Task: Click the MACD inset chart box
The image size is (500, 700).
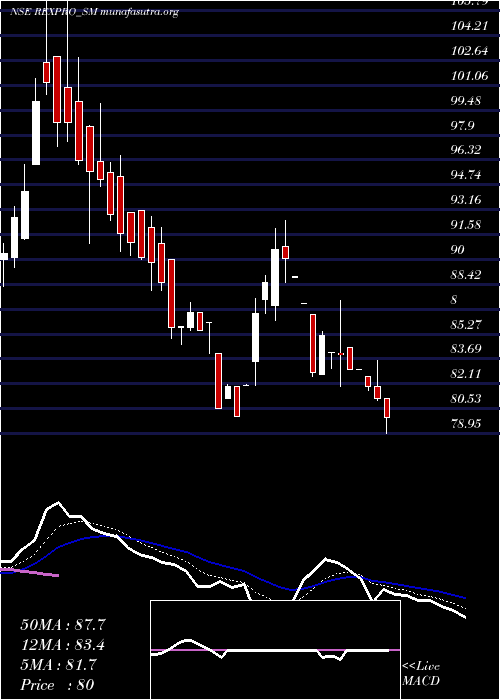Action: (x=275, y=650)
